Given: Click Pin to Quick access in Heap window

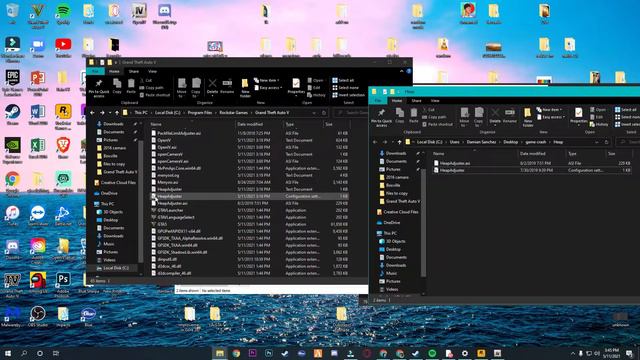Looking at the screenshot, I should pos(381,118).
